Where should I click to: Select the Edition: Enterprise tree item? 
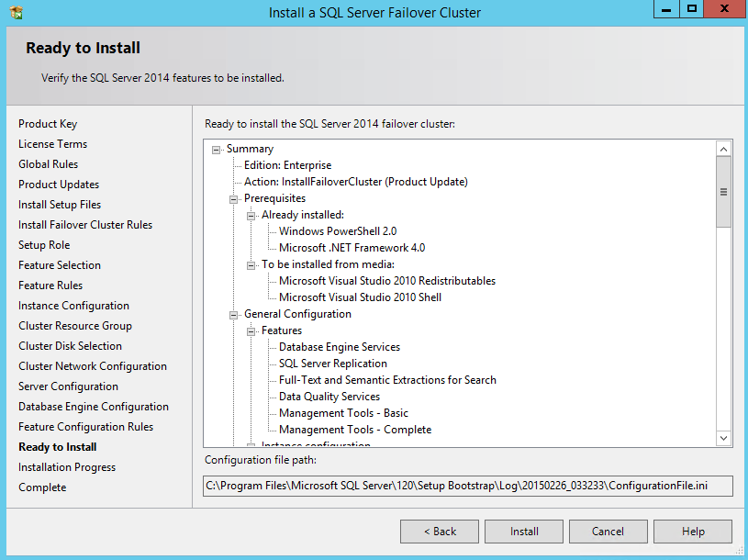(287, 165)
